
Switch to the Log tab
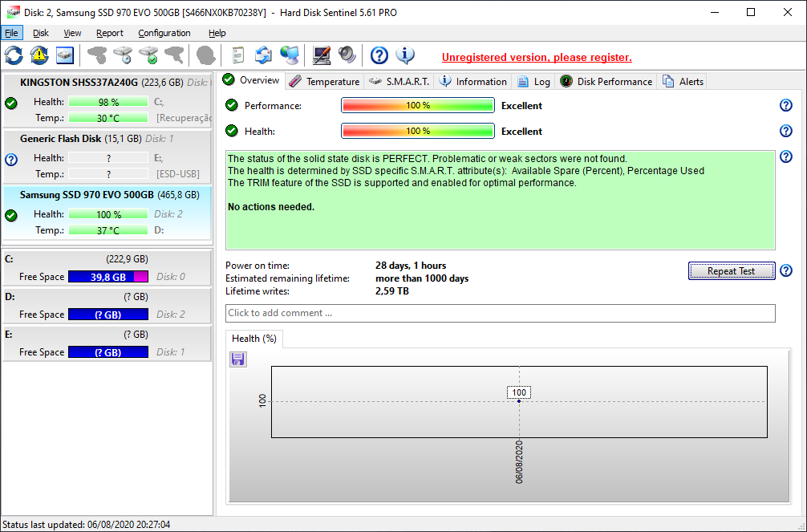point(533,81)
